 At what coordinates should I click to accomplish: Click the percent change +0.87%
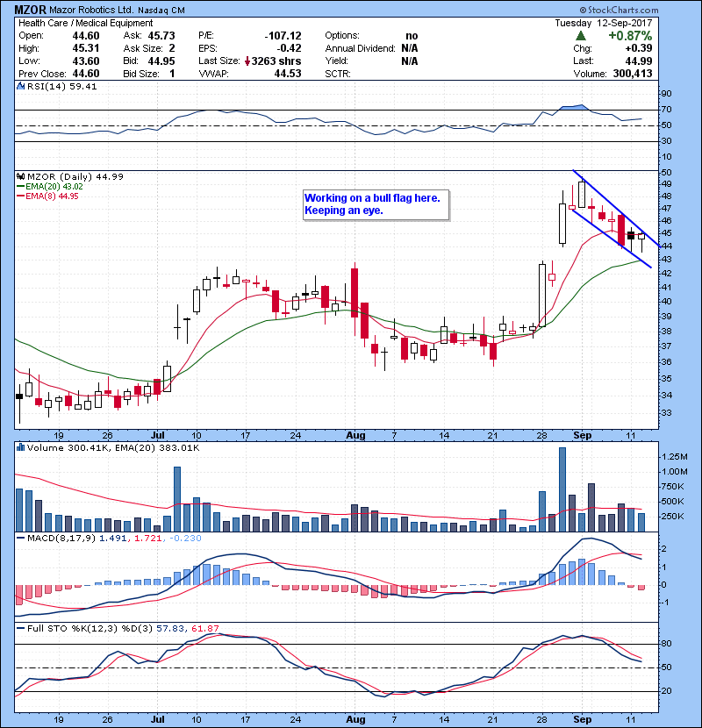[630, 36]
